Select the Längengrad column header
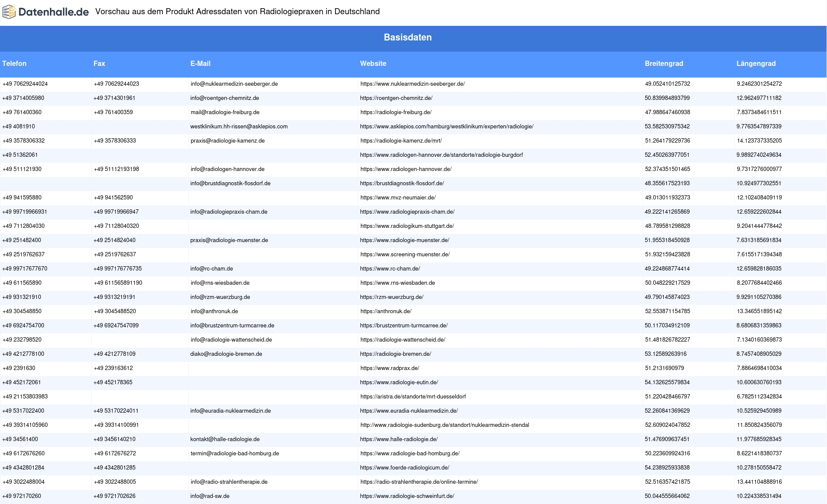The image size is (827, 504). (x=756, y=64)
